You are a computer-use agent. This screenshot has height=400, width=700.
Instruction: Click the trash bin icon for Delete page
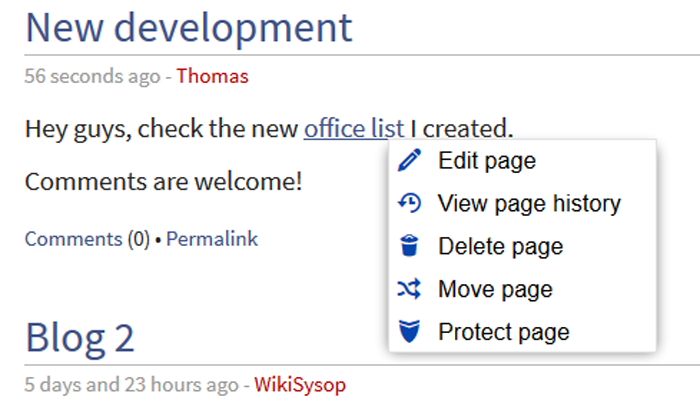410,247
